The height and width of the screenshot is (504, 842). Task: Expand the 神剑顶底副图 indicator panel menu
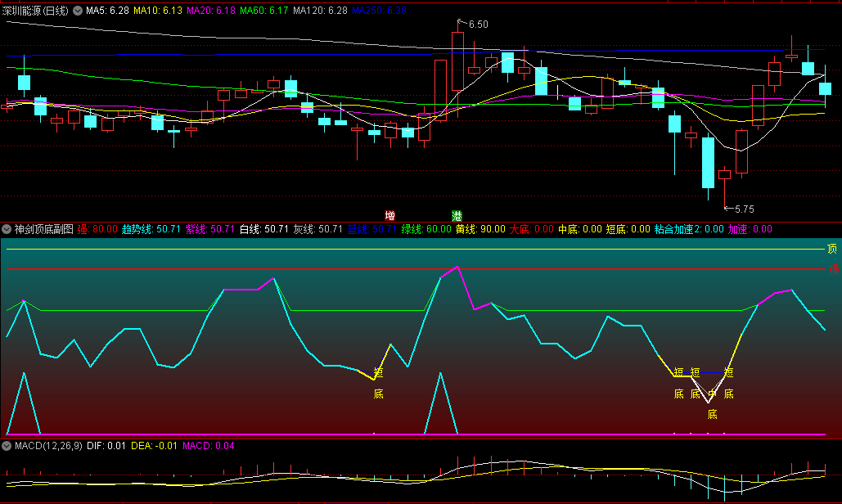(7, 229)
